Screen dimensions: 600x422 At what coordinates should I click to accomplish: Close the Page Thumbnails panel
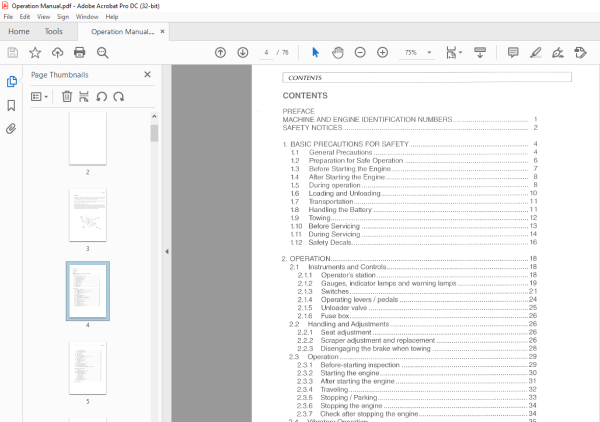pyautogui.click(x=147, y=74)
